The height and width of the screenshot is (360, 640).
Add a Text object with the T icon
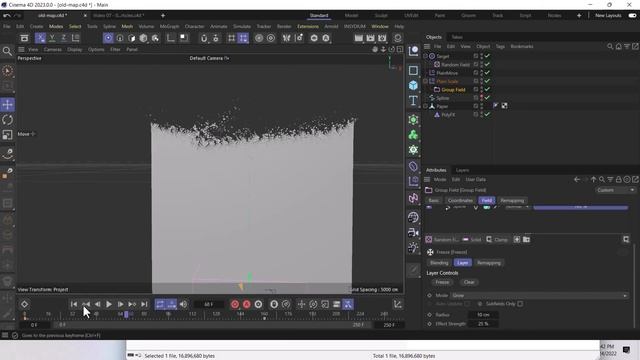coord(413,100)
